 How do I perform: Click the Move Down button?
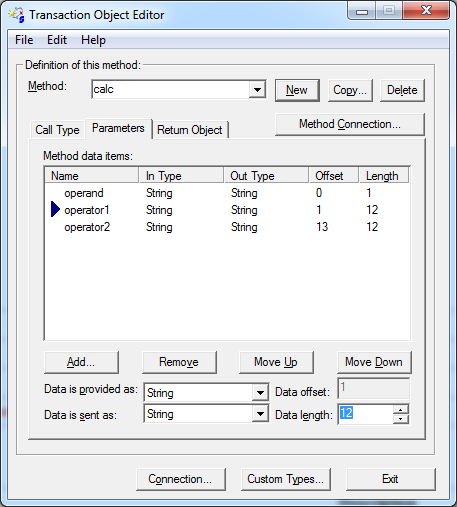[374, 362]
